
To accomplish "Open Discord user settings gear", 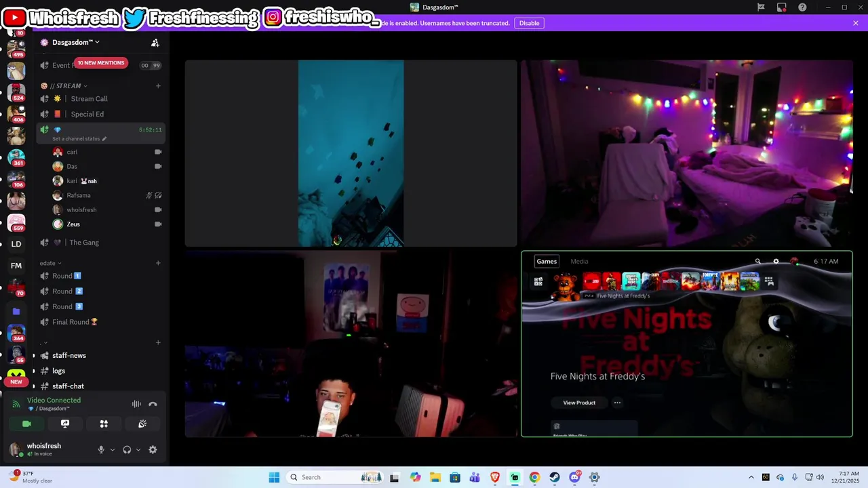I will point(153,449).
